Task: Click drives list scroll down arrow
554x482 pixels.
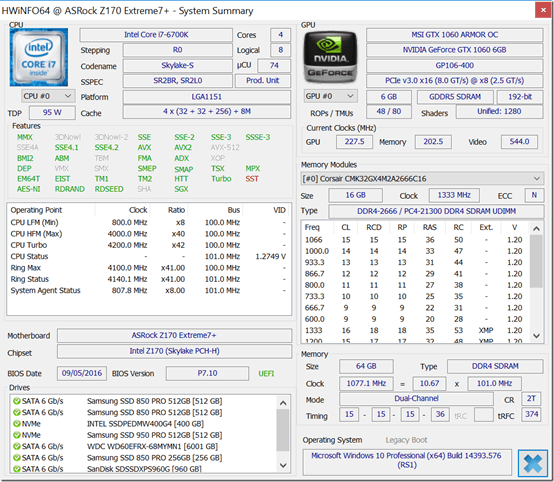Action: 283,465
